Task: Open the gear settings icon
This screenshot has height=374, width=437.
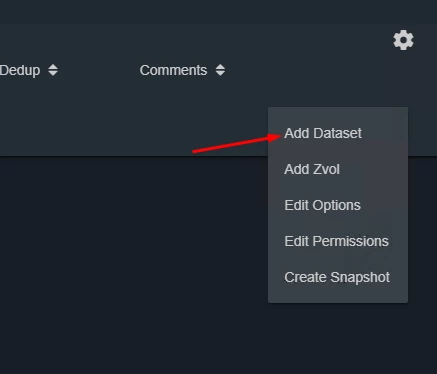Action: [x=403, y=40]
